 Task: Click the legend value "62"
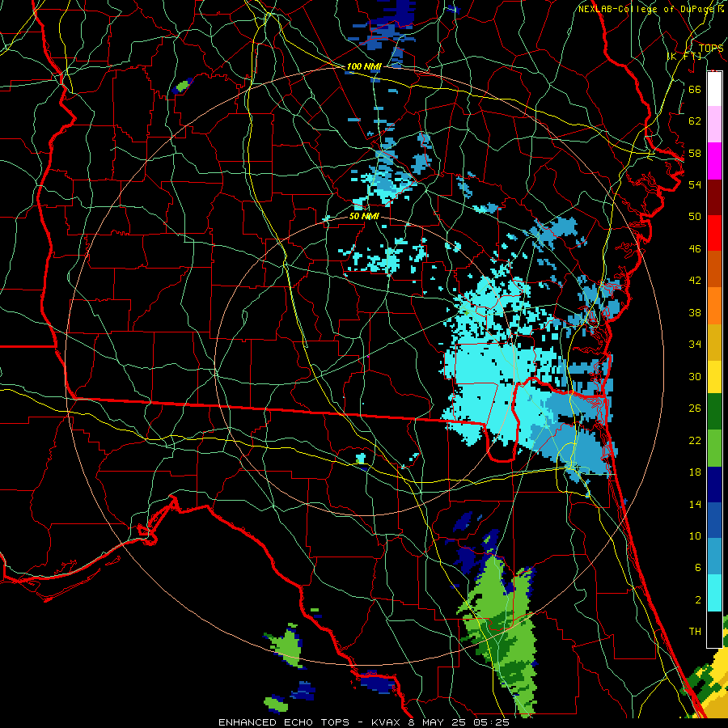tap(695, 121)
